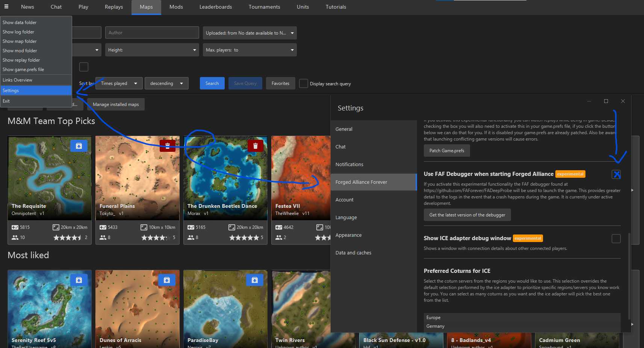Click the Search button
The width and height of the screenshot is (644, 348).
click(x=212, y=83)
